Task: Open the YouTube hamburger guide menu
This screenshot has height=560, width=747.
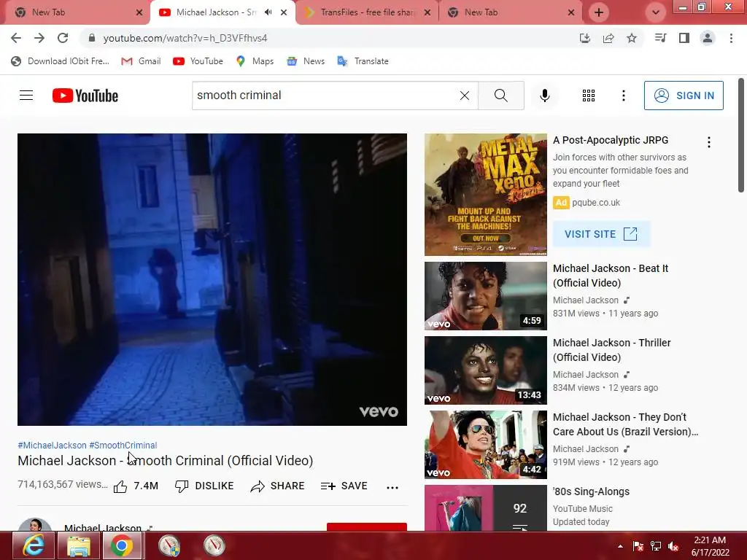Action: click(26, 96)
